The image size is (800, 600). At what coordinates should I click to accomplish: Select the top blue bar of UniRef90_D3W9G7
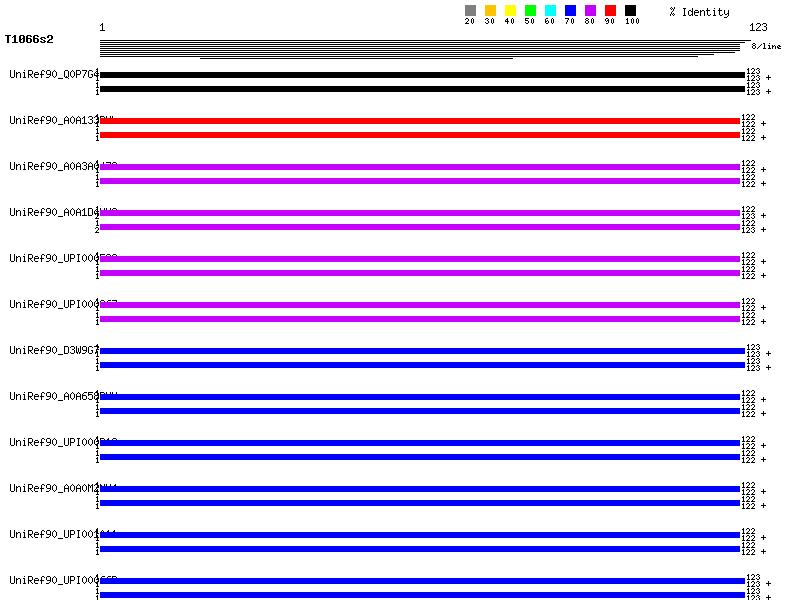pyautogui.click(x=422, y=351)
